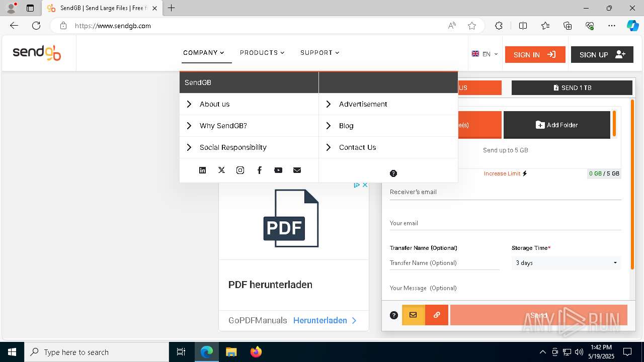
Task: Open notification center on taskbar
Action: tap(627, 352)
